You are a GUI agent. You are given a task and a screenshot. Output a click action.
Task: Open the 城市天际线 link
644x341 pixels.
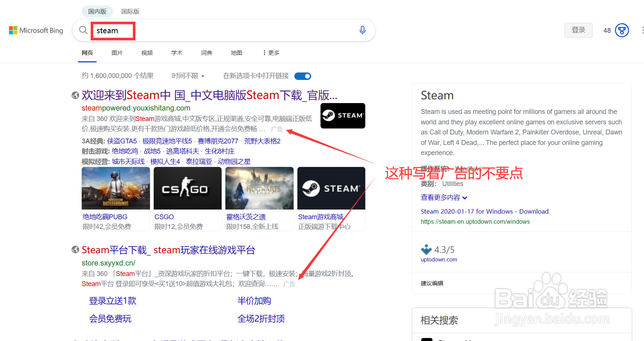(x=128, y=161)
